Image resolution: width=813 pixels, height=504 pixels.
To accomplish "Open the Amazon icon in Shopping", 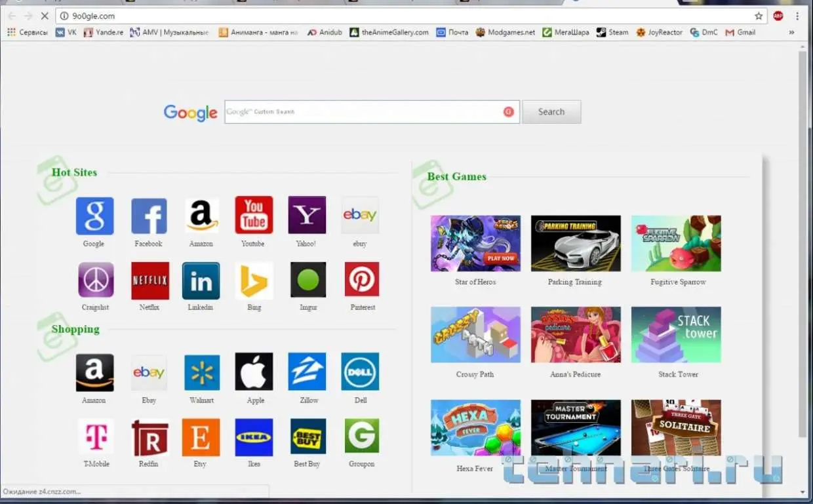I will 94,372.
